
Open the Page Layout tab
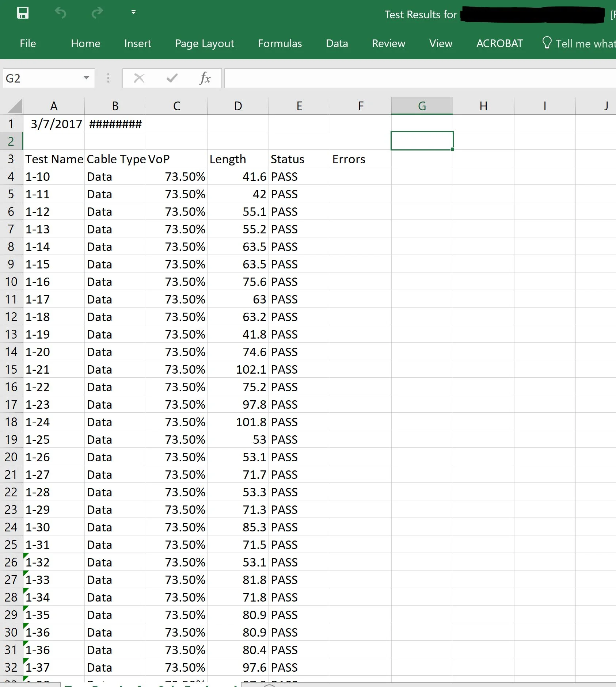tap(205, 43)
